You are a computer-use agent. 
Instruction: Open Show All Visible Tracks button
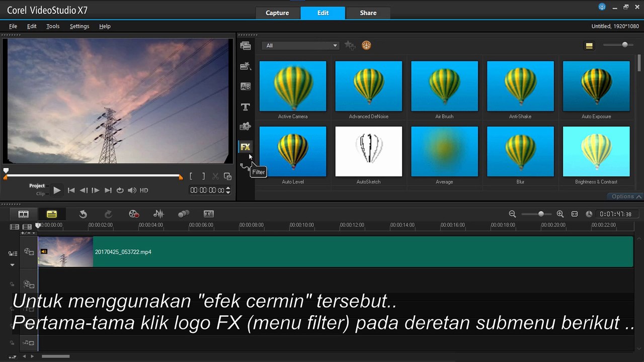point(15,227)
